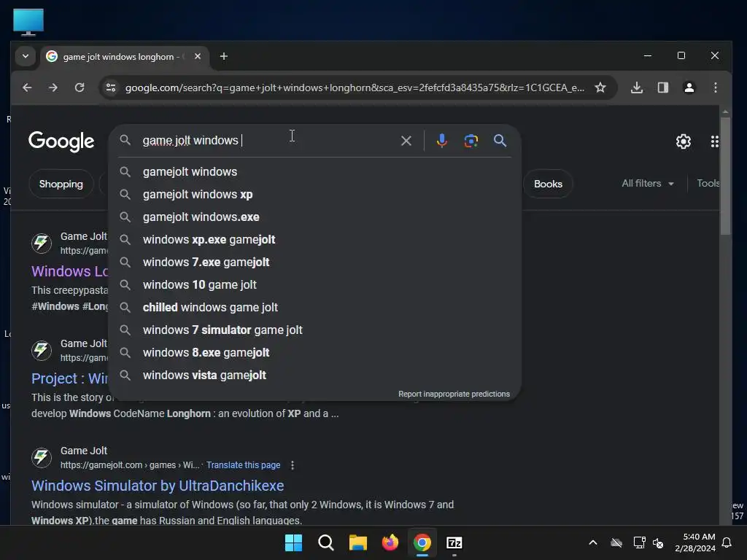
Task: Open File Explorer from taskbar
Action: coord(357,542)
